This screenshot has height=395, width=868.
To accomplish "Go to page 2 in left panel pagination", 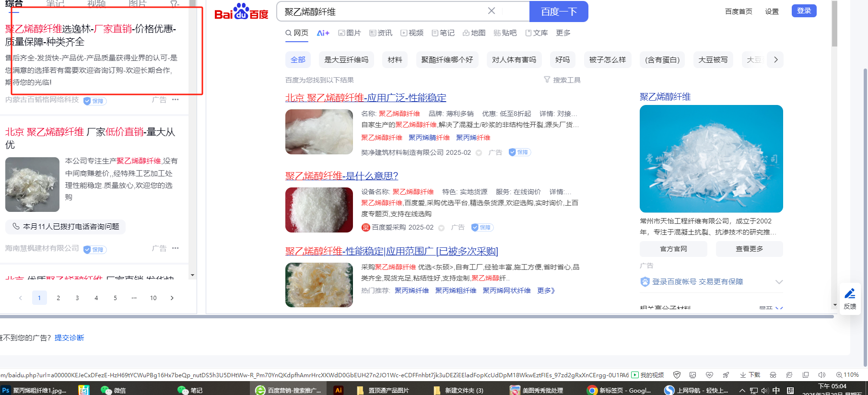I will pyautogui.click(x=59, y=298).
